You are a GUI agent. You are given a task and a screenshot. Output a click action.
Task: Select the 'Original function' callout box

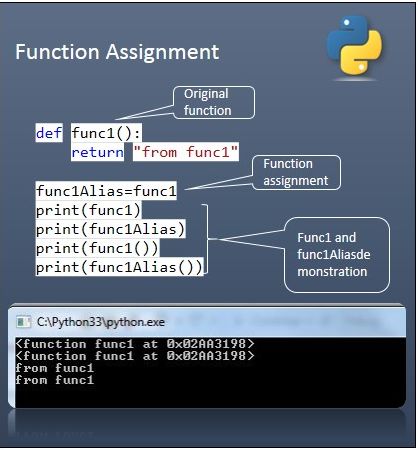pos(214,102)
